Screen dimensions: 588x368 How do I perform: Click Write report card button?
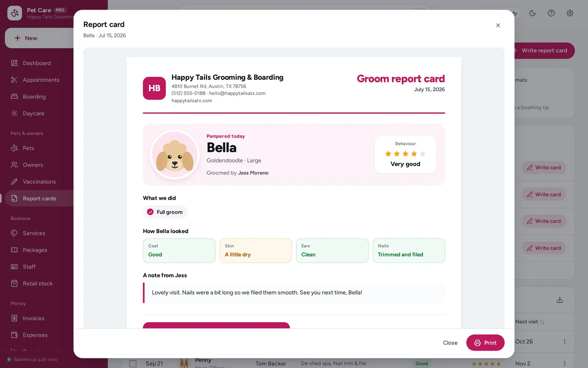[x=544, y=50]
